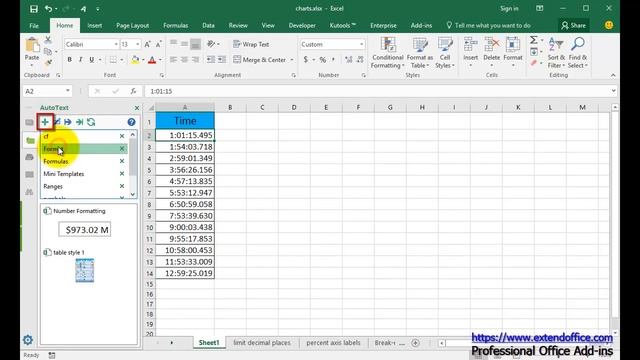
Task: Click the Delete cells button
Action: pyautogui.click(x=491, y=52)
